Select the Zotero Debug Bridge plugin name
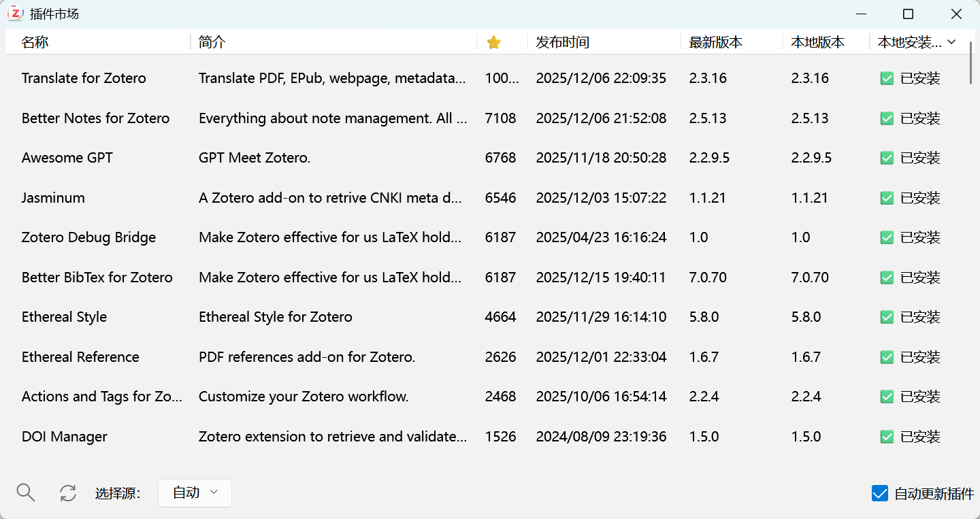Screen dimensions: 980x519 coord(88,237)
